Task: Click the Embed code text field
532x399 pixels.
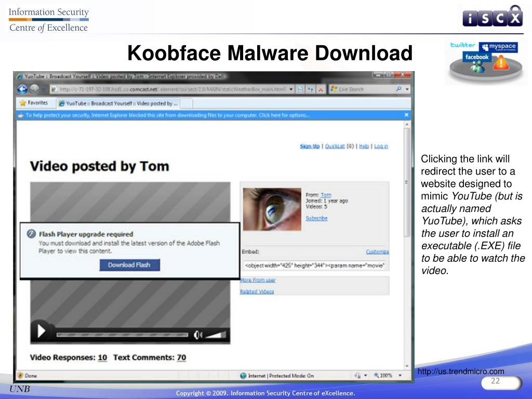Action: (314, 265)
